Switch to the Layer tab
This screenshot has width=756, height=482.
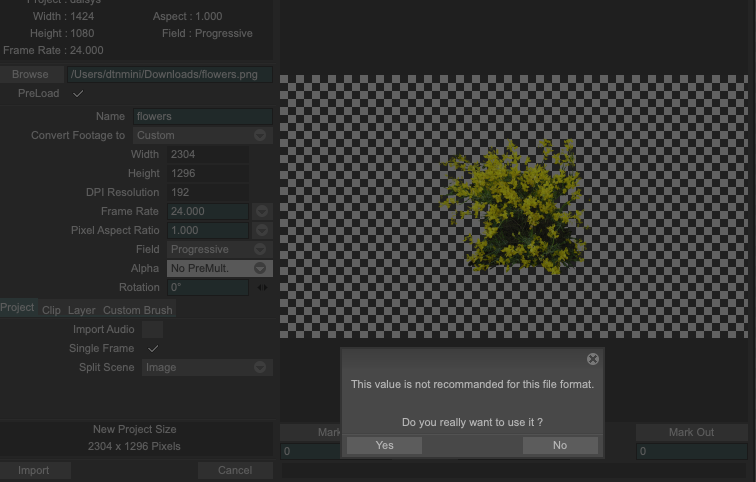pyautogui.click(x=81, y=310)
